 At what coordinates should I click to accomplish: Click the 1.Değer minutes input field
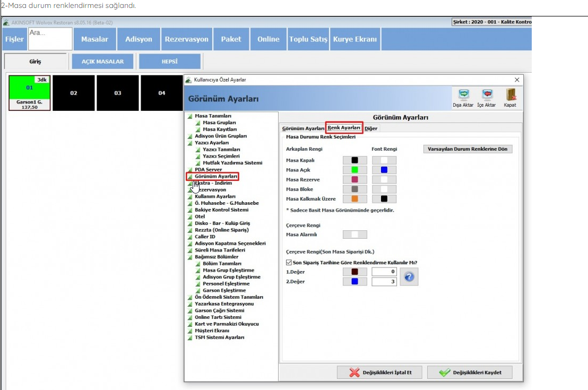pos(384,272)
